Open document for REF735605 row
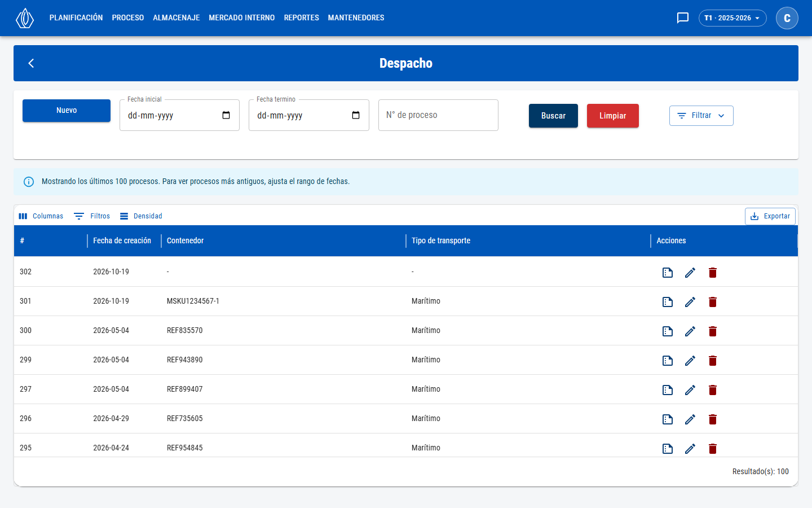The height and width of the screenshot is (508, 812). (668, 419)
